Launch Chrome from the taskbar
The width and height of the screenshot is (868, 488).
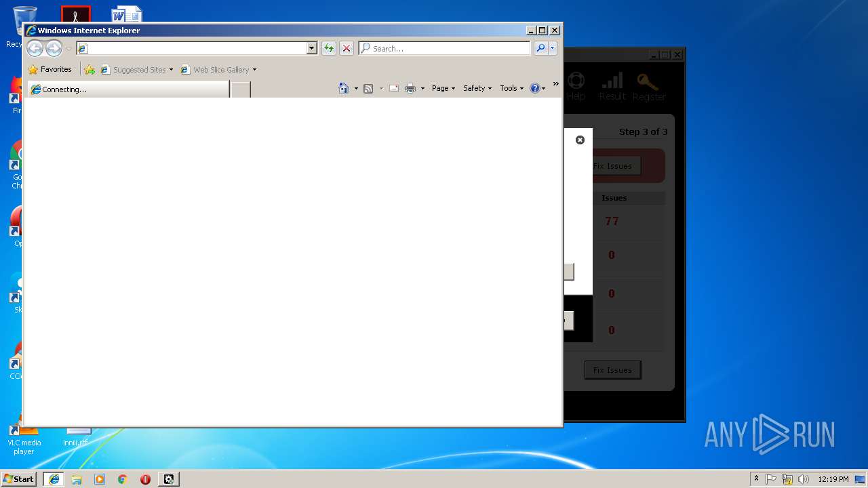[x=122, y=479]
